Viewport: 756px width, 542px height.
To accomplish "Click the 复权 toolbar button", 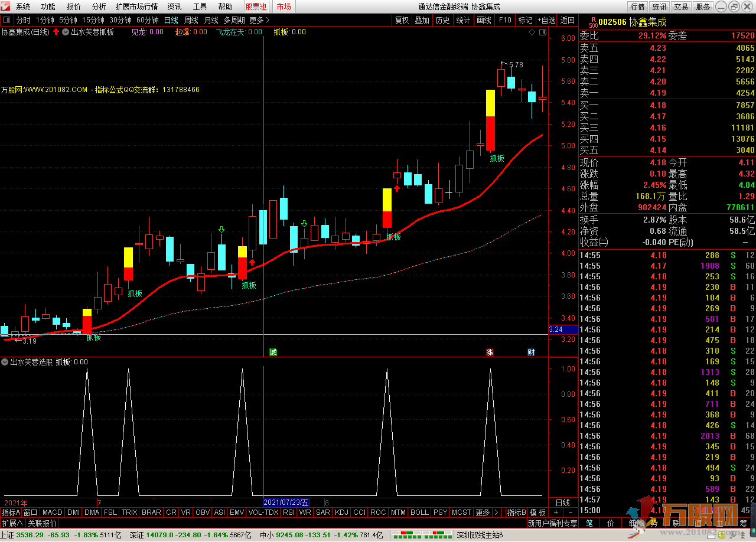I will (x=402, y=20).
